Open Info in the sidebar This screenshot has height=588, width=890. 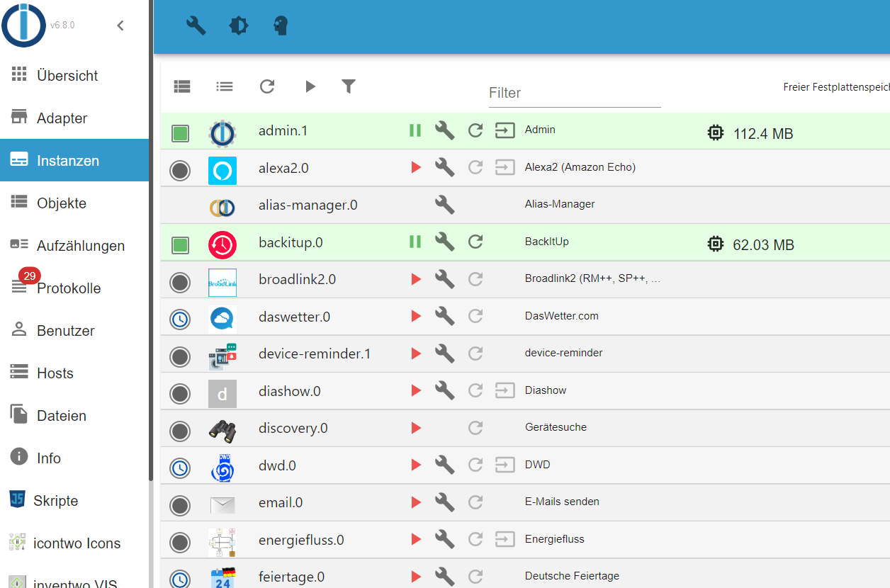[x=74, y=458]
